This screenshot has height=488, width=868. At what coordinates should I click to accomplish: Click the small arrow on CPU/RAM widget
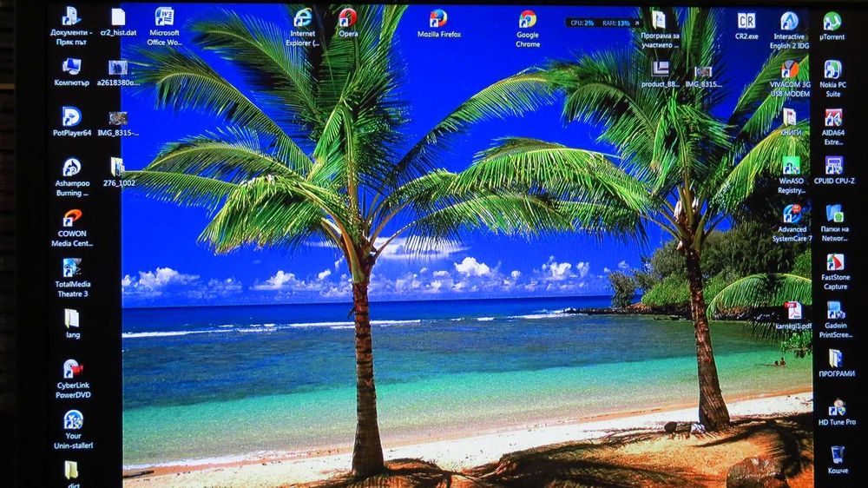(x=636, y=23)
